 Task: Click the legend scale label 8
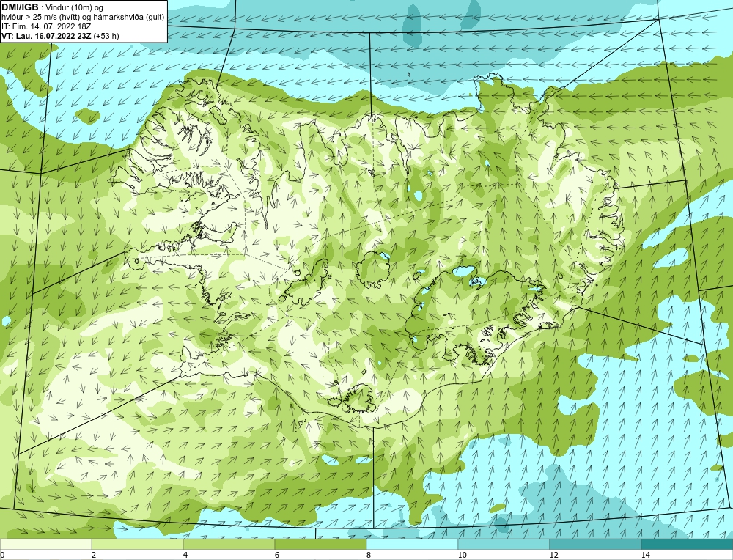pos(369,555)
